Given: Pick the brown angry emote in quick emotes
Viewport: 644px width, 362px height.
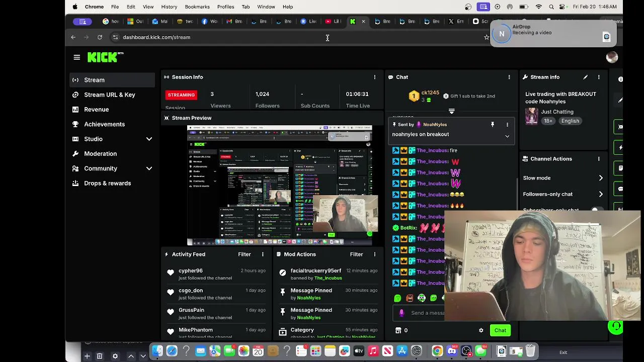Looking at the screenshot, I should coord(410,298).
